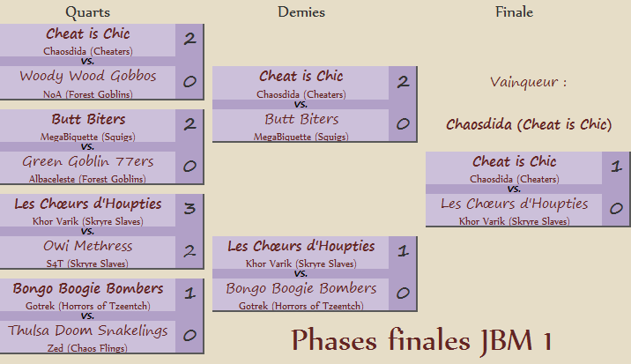The width and height of the screenshot is (631, 364).
Task: Click Bongo Boogie Bombers in quarter-finals
Action: click(88, 288)
